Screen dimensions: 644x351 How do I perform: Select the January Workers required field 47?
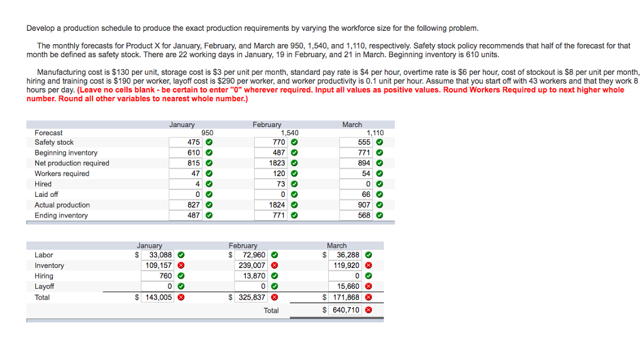[186, 174]
